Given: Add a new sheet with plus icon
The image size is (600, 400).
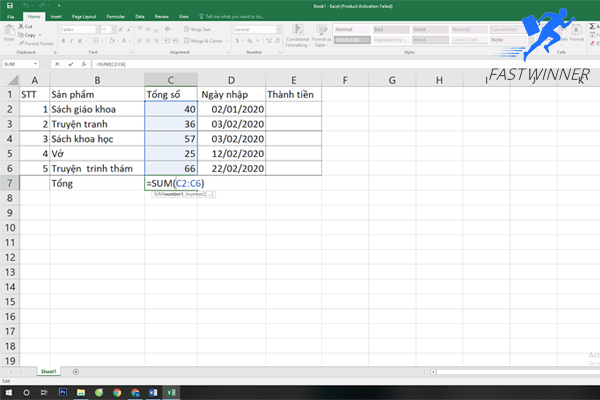Looking at the screenshot, I should point(76,372).
